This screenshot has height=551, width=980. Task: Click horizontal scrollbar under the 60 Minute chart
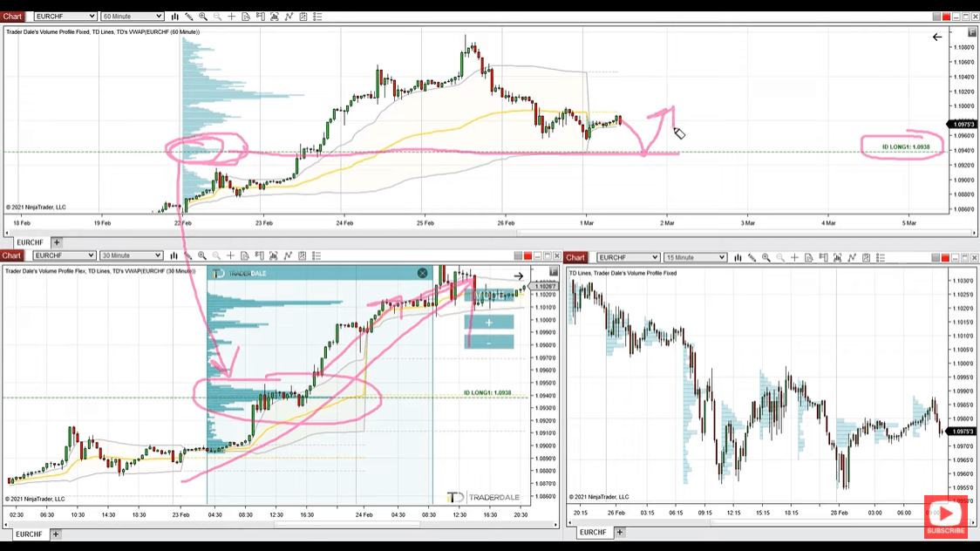click(x=490, y=233)
